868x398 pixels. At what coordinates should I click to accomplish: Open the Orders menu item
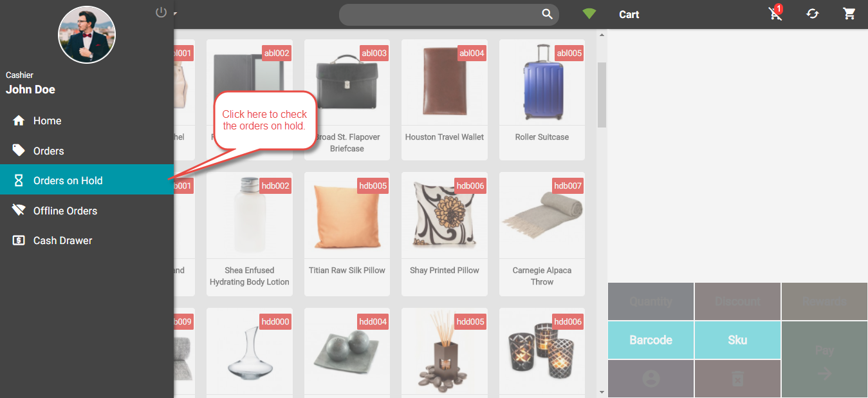tap(87, 151)
